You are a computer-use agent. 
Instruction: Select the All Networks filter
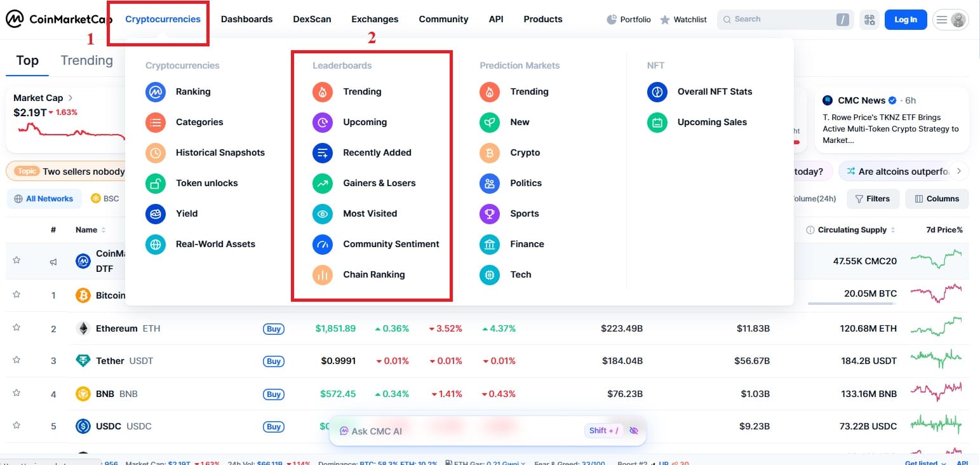click(x=44, y=199)
